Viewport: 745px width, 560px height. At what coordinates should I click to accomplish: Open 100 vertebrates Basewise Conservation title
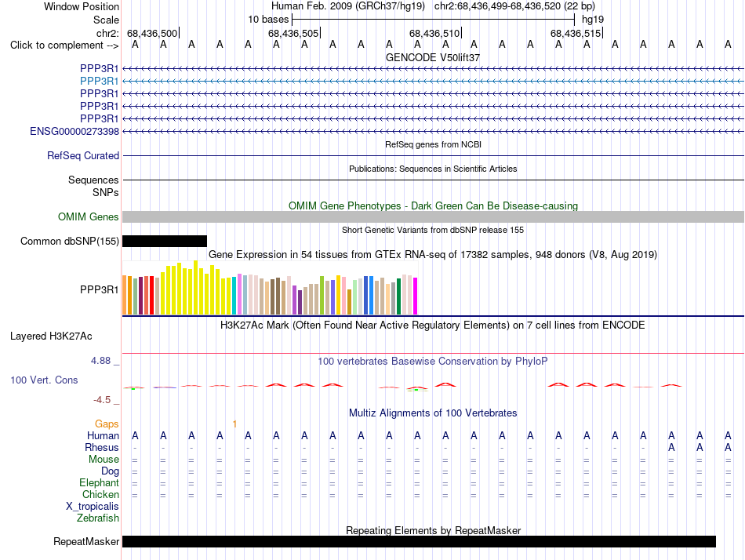pyautogui.click(x=432, y=362)
